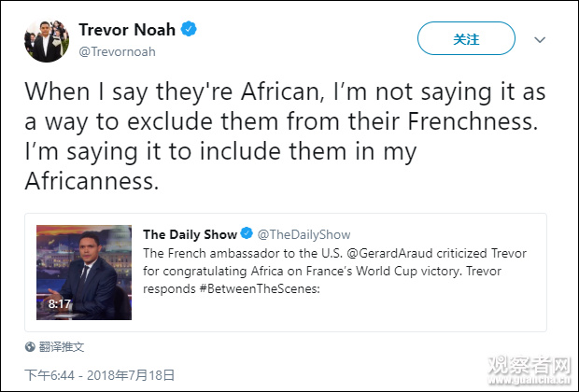Open the @Trevornoah handle
Image resolution: width=579 pixels, height=392 pixels.
click(x=116, y=51)
